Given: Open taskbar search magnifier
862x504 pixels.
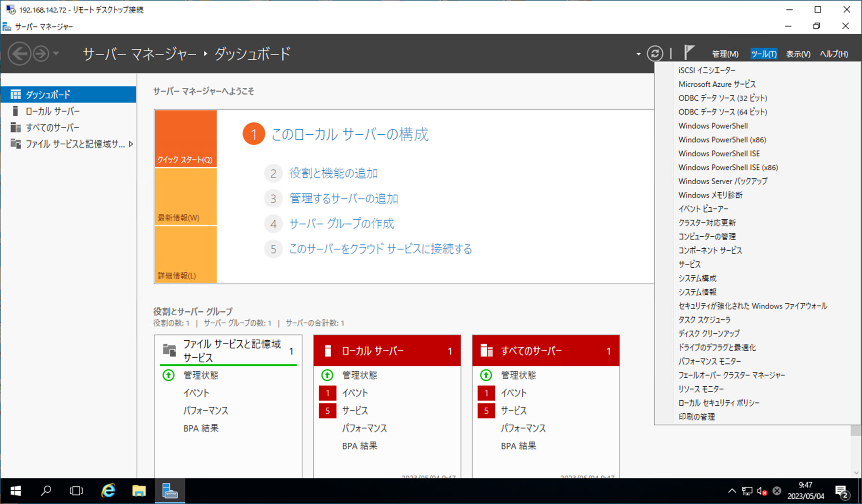Looking at the screenshot, I should tap(46, 491).
